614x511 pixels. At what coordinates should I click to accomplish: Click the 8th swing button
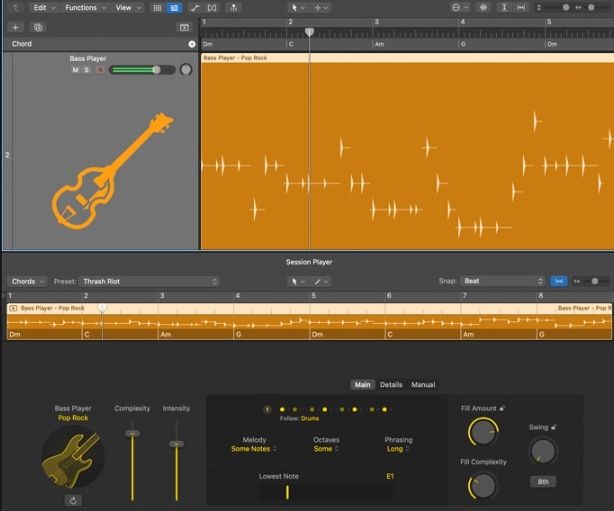543,481
